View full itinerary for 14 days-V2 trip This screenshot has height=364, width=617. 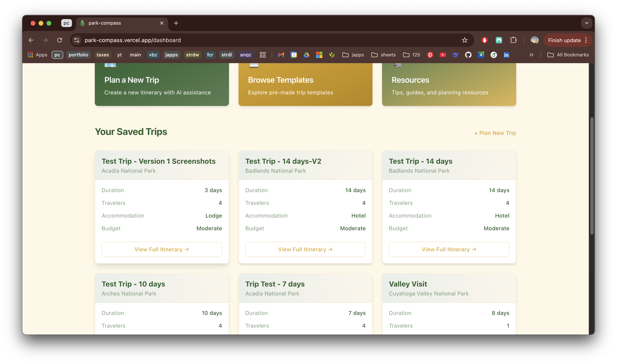click(x=306, y=249)
